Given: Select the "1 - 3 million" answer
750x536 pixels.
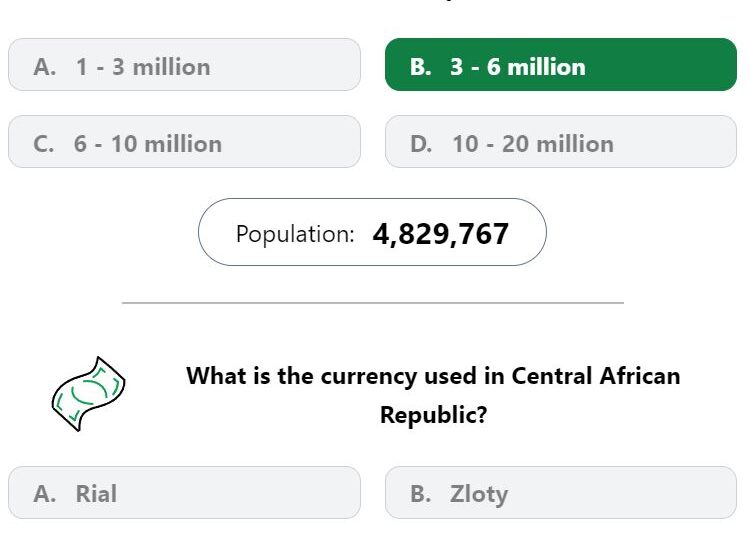Looking at the screenshot, I should [x=184, y=66].
